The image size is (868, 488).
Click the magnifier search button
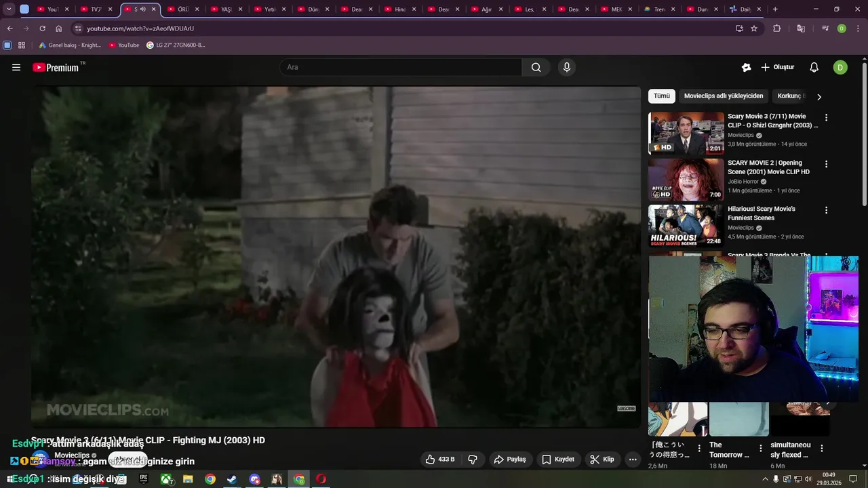pos(536,67)
